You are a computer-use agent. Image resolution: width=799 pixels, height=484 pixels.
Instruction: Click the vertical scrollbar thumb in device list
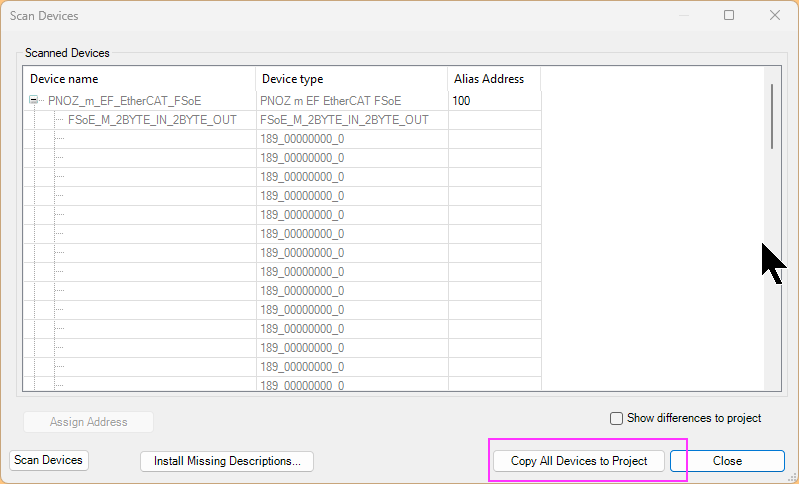pos(772,117)
